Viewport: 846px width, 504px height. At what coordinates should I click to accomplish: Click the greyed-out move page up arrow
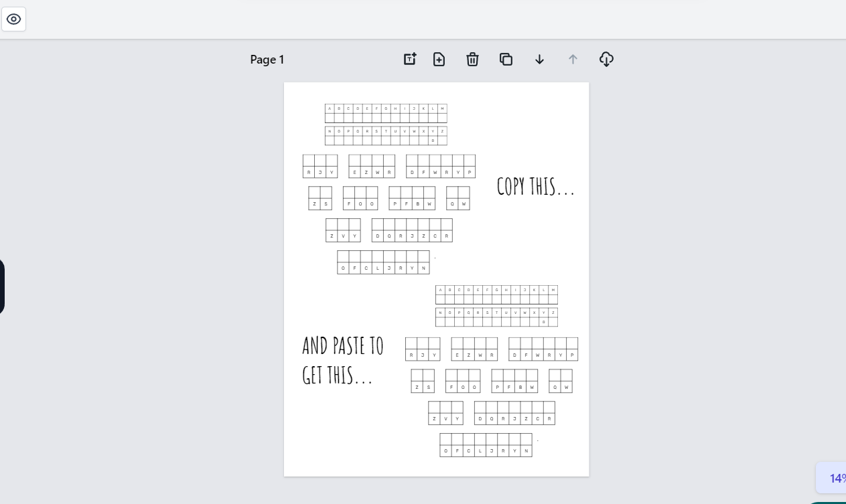coord(573,60)
